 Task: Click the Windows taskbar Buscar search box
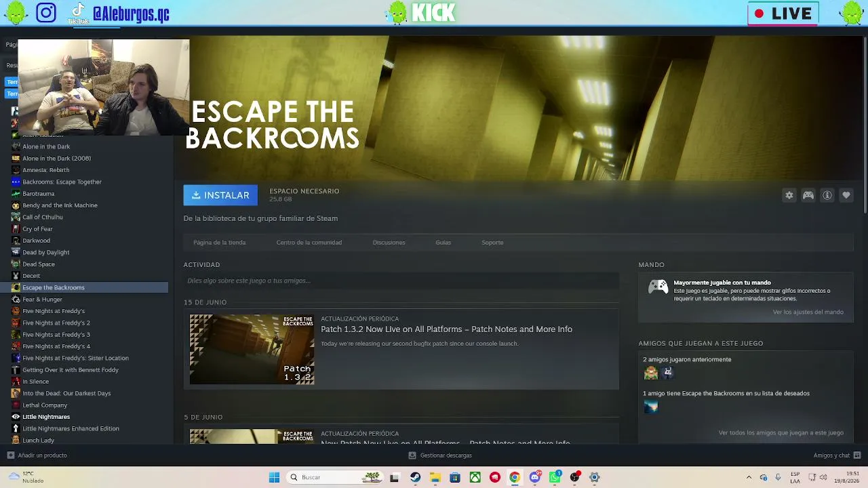(334, 477)
